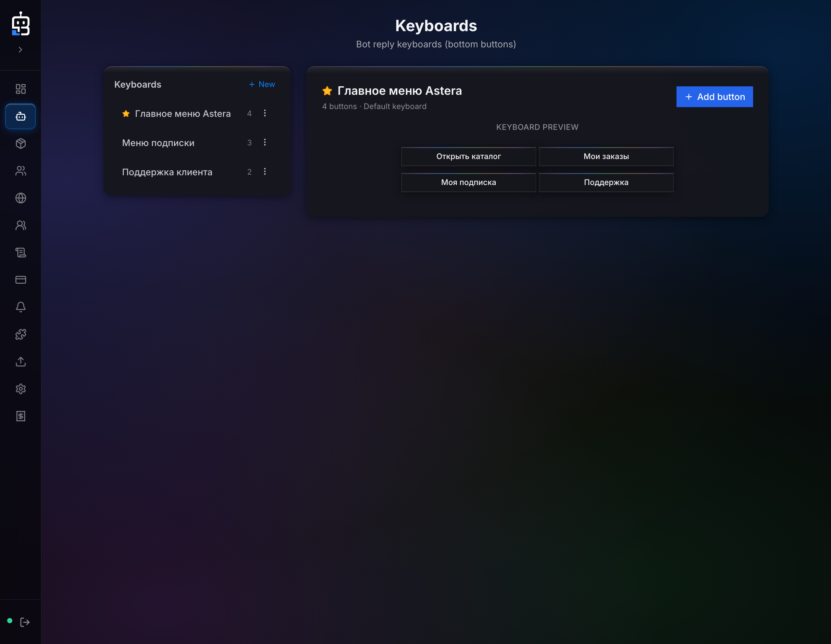Open the settings gear icon
Viewport: 831px width, 644px height.
[x=20, y=389]
